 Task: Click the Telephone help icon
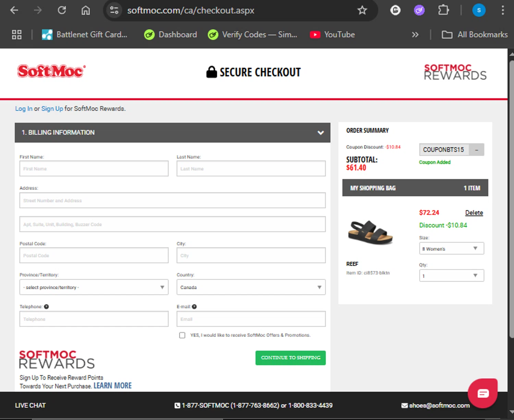pyautogui.click(x=46, y=307)
